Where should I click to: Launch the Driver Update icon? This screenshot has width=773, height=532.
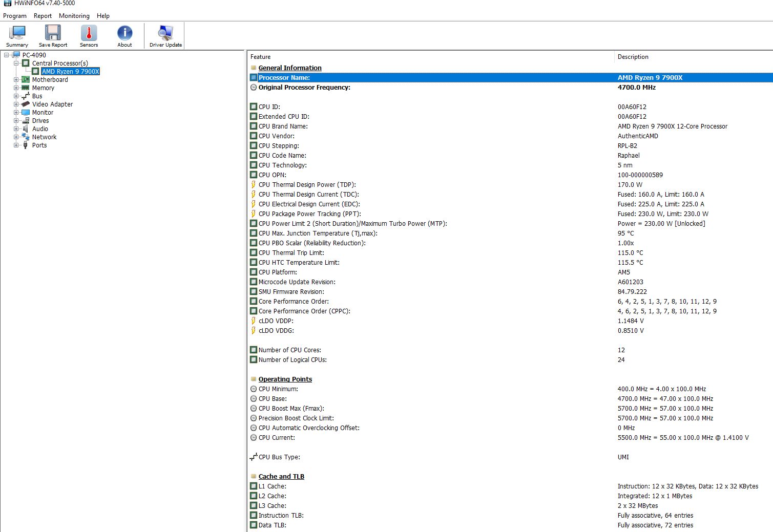pyautogui.click(x=165, y=33)
